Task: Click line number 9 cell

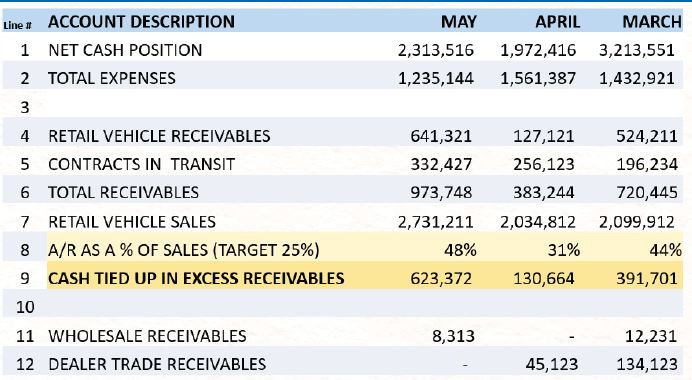Action: (25, 278)
